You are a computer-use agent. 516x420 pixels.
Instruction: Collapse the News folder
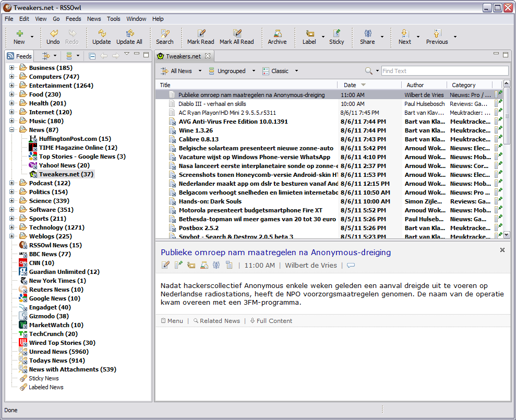[12, 130]
